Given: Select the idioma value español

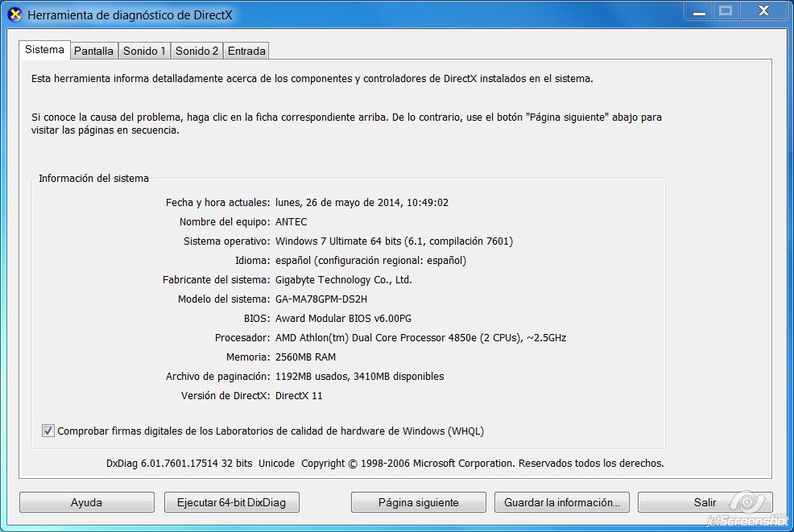Looking at the screenshot, I should (x=370, y=260).
